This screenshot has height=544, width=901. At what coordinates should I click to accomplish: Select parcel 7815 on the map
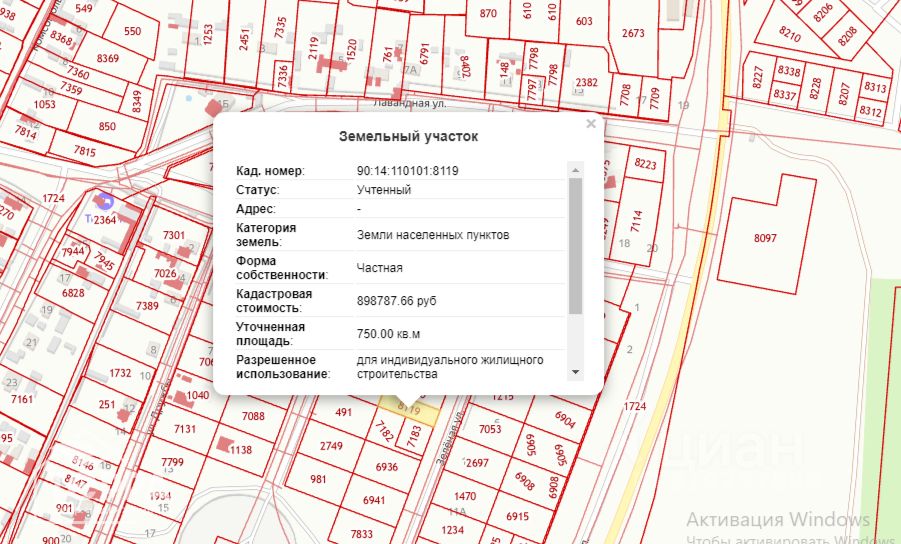[x=84, y=151]
